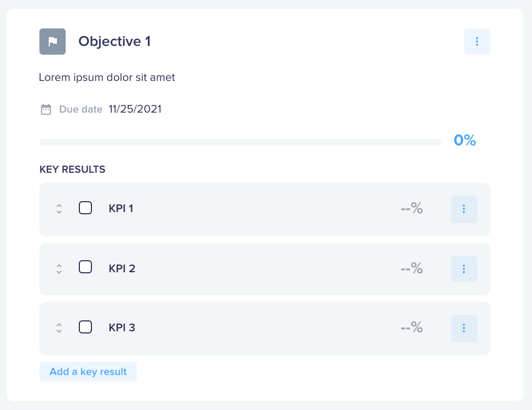Click the KPI 2 reorder arrows handle

tap(59, 269)
